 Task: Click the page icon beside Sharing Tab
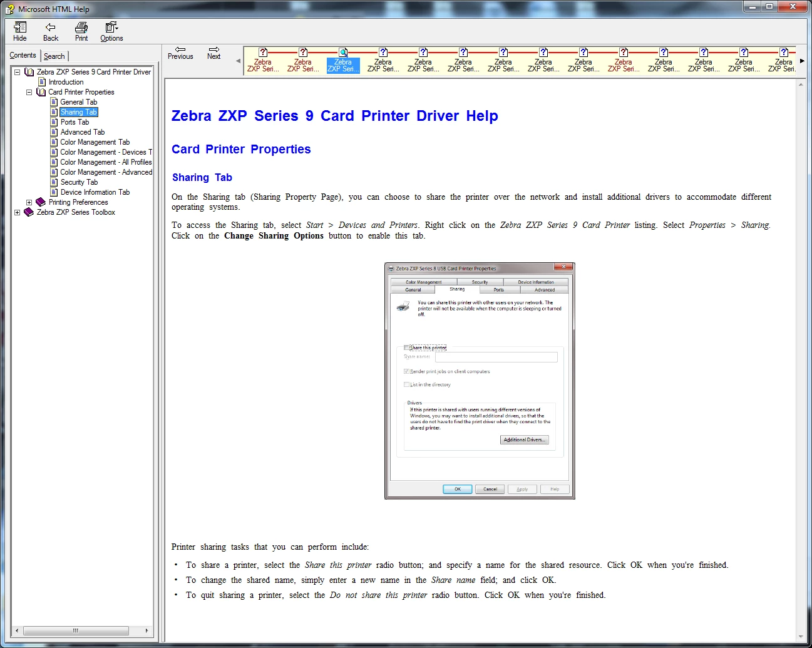coord(54,112)
